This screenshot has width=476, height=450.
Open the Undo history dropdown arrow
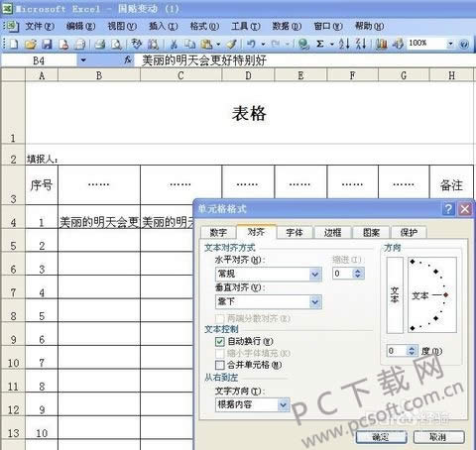(x=263, y=44)
